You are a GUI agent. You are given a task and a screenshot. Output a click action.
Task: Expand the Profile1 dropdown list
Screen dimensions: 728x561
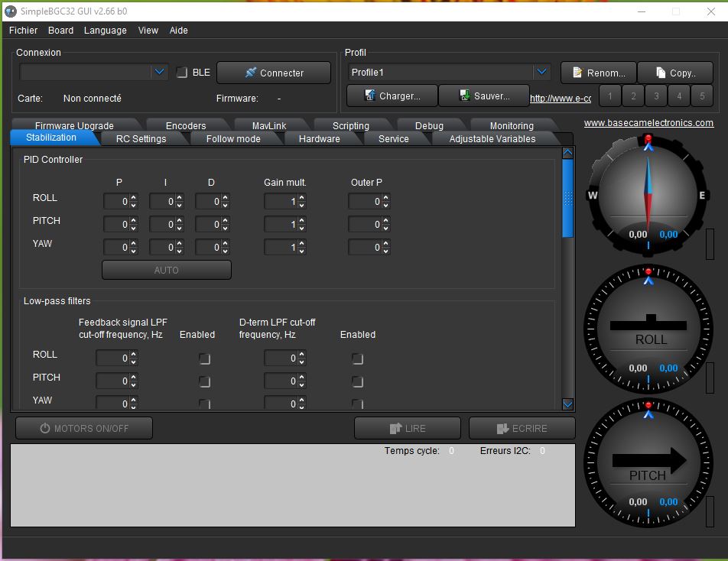pos(541,72)
